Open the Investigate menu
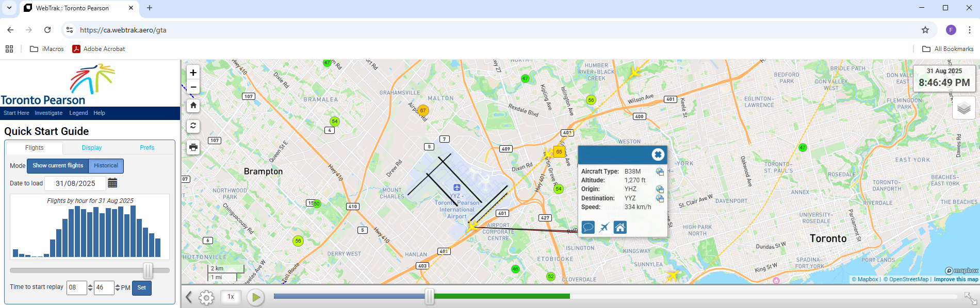This screenshot has height=308, width=980. tap(48, 113)
